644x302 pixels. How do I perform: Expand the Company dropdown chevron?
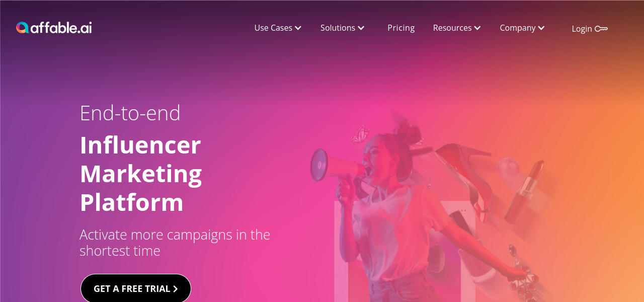(x=541, y=28)
